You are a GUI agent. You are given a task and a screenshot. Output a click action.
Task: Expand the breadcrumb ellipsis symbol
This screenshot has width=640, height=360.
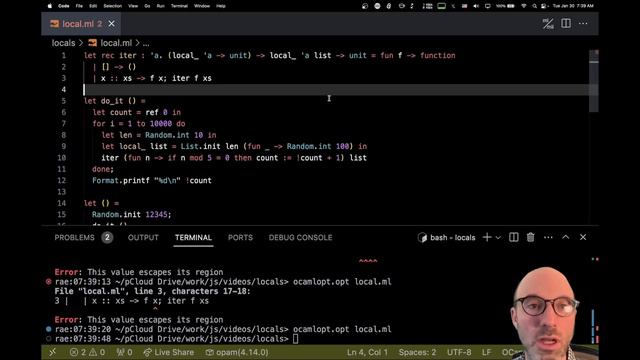coord(146,43)
